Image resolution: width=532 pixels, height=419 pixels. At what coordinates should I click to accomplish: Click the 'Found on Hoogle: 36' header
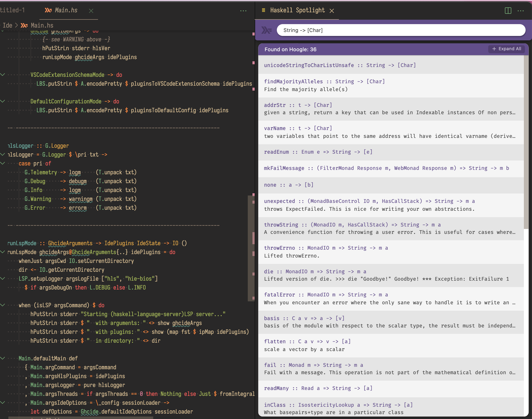pos(290,49)
